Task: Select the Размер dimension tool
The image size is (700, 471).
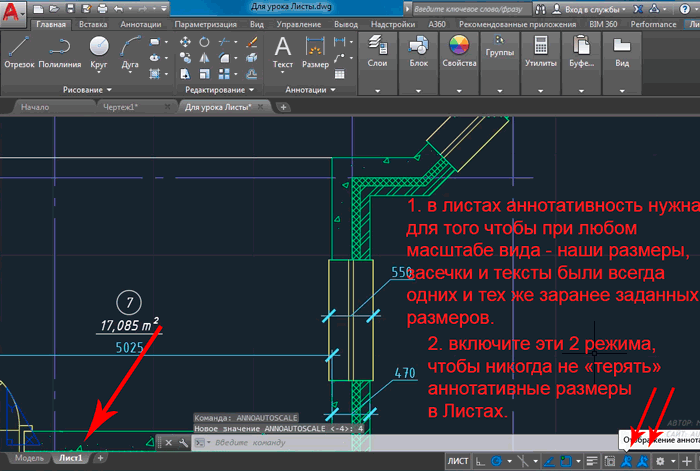Action: pyautogui.click(x=315, y=52)
